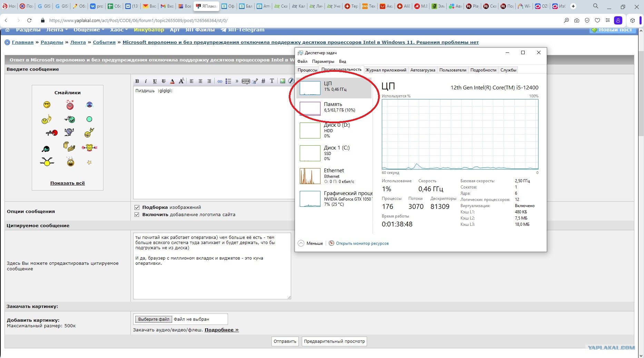Image resolution: width=644 pixels, height=358 pixels.
Task: Apply bold formatting in the message editor
Action: (x=137, y=81)
